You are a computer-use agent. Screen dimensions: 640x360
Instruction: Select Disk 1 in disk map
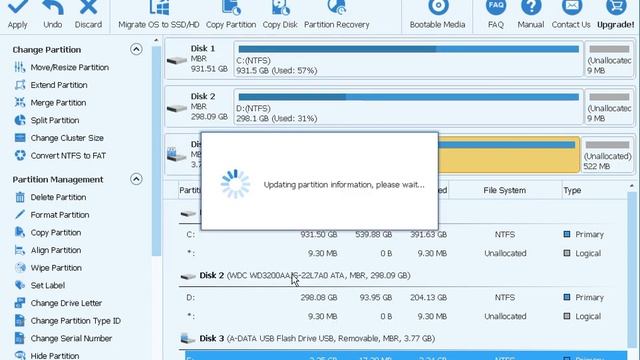coord(198,59)
